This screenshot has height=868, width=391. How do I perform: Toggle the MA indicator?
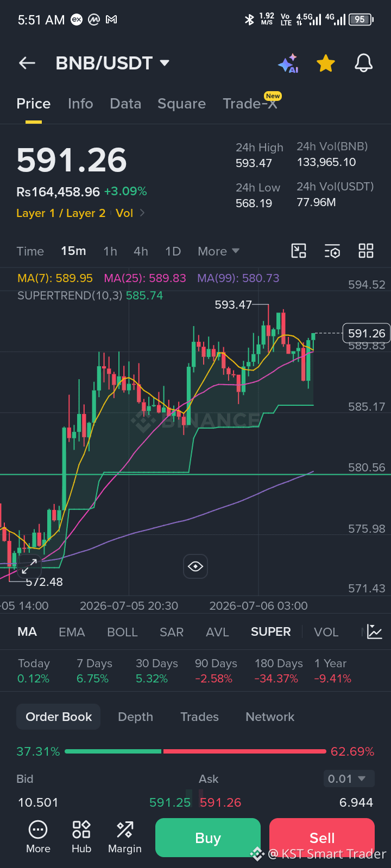coord(27,632)
